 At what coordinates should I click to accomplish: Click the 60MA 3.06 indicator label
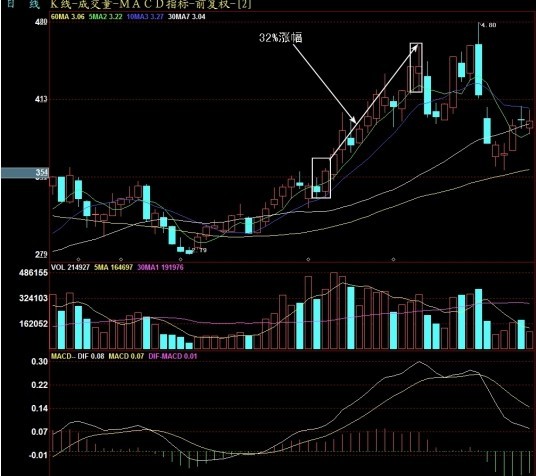[67, 16]
